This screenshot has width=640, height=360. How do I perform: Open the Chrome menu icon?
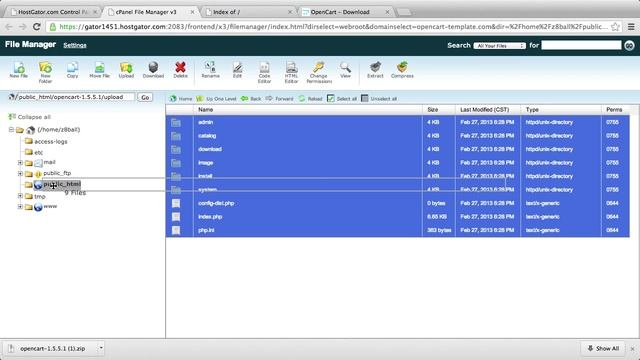click(x=631, y=27)
